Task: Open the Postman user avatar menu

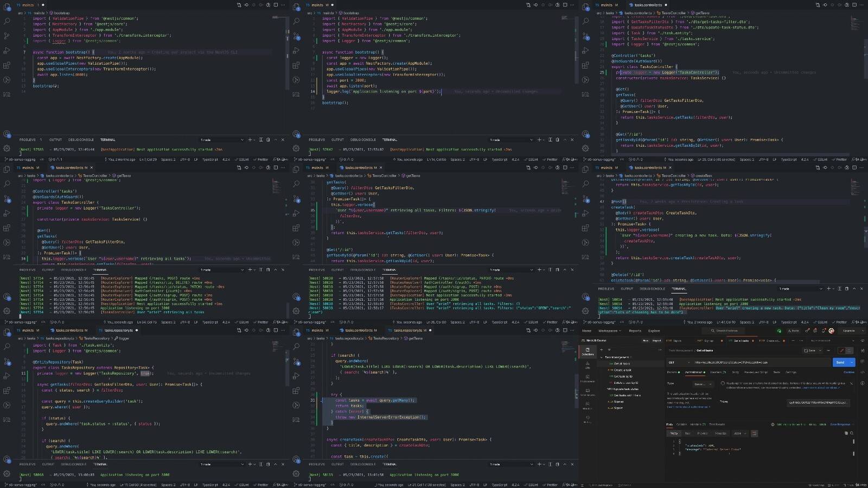Action: point(831,331)
